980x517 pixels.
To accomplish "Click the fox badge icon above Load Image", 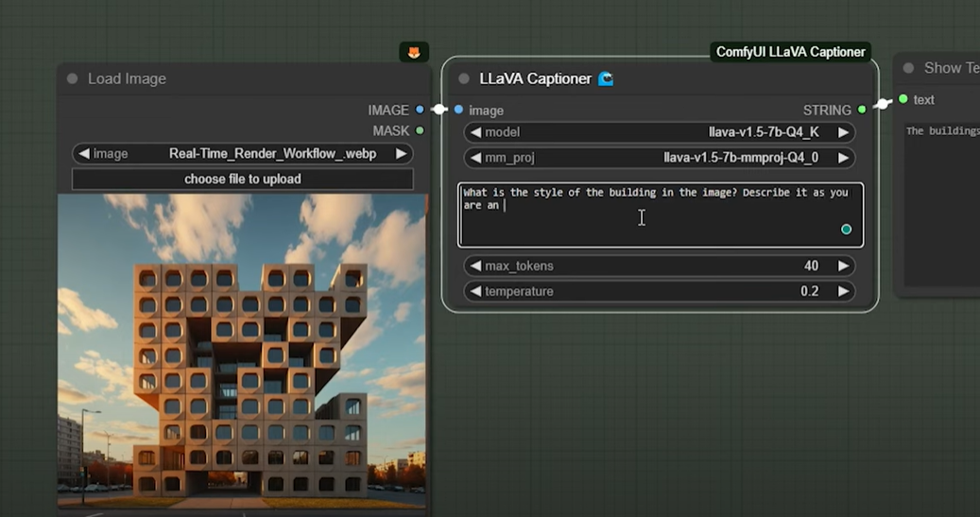I will pos(414,53).
